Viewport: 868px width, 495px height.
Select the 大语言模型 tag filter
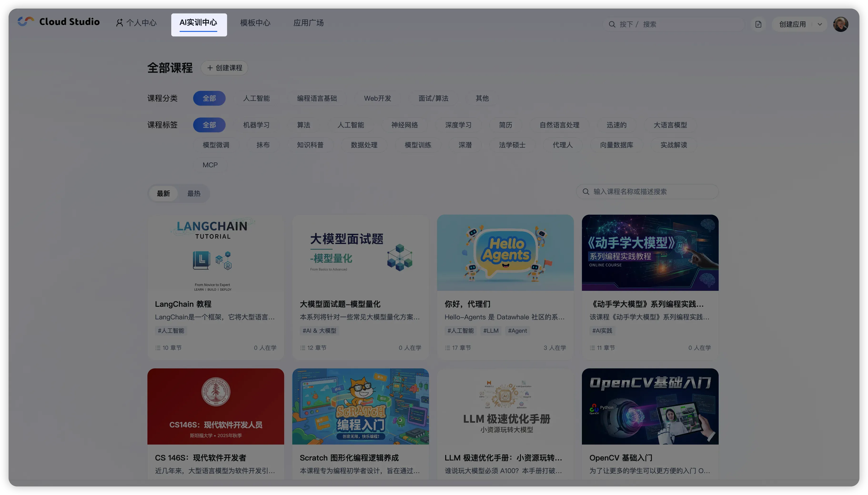pos(670,125)
